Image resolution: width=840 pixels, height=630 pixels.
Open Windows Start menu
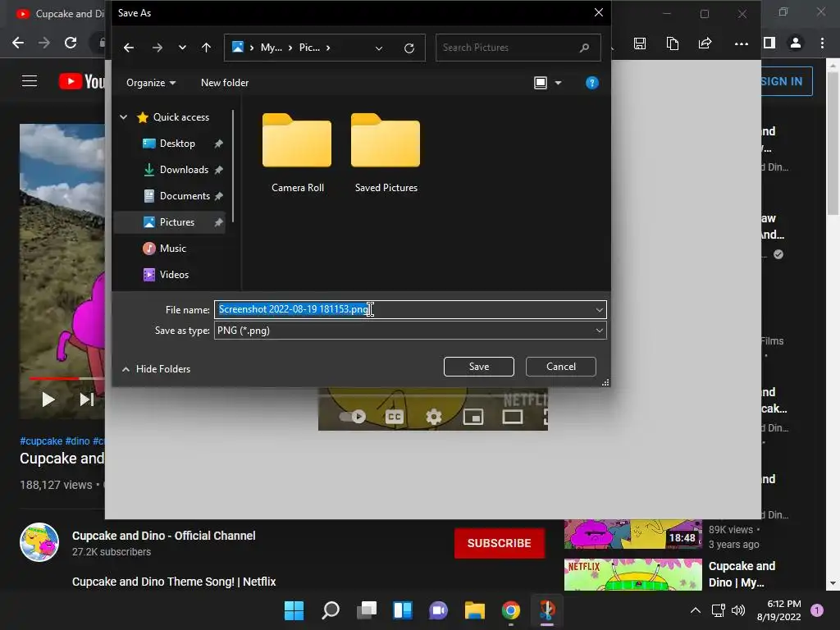pos(294,610)
